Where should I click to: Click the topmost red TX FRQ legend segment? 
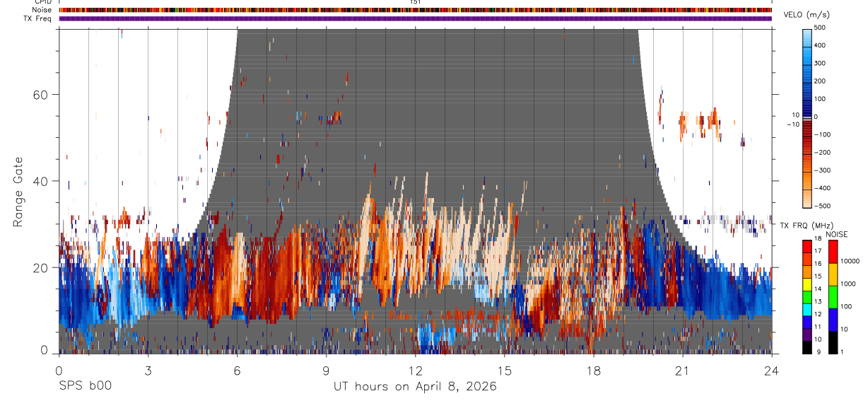point(807,247)
